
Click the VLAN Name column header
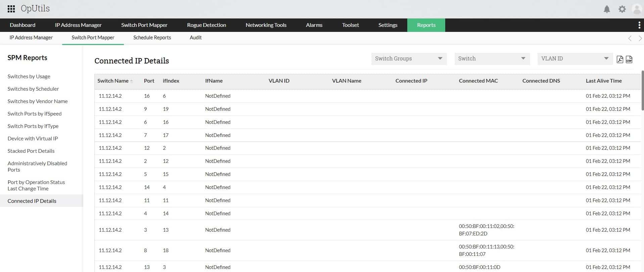[x=347, y=81]
